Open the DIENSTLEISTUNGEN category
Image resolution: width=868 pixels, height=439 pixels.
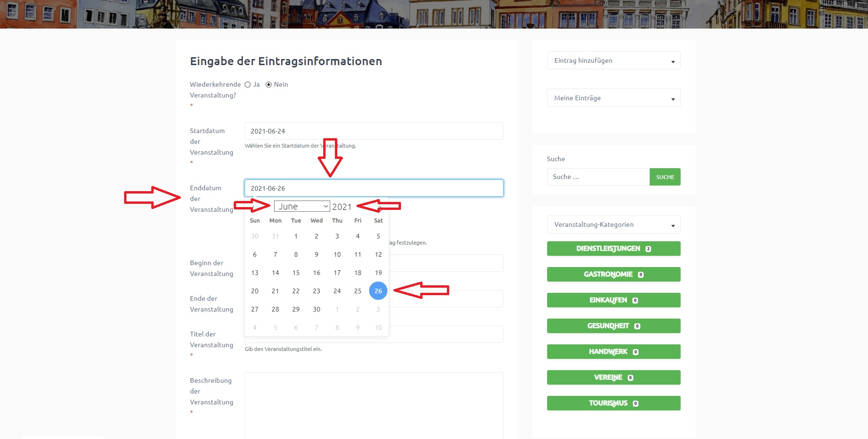613,249
